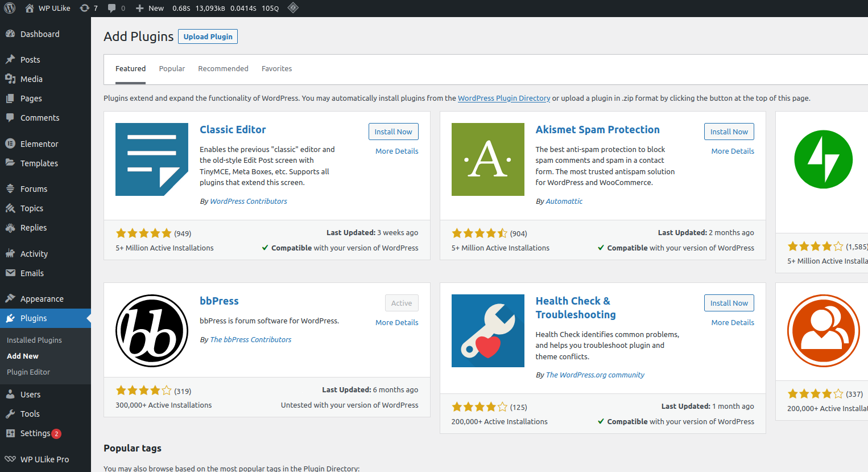868x472 pixels.
Task: Open the updates icon showing 7
Action: tap(85, 8)
